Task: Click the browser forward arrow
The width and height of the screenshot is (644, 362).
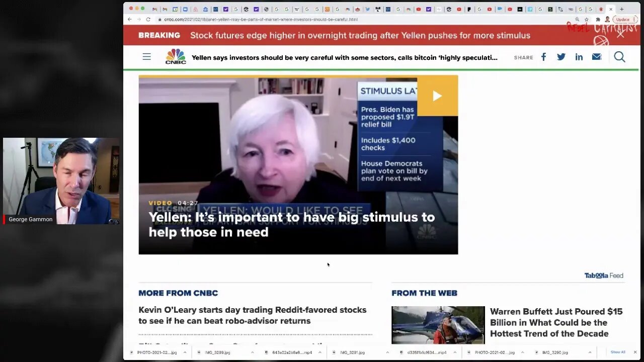Action: click(x=139, y=19)
